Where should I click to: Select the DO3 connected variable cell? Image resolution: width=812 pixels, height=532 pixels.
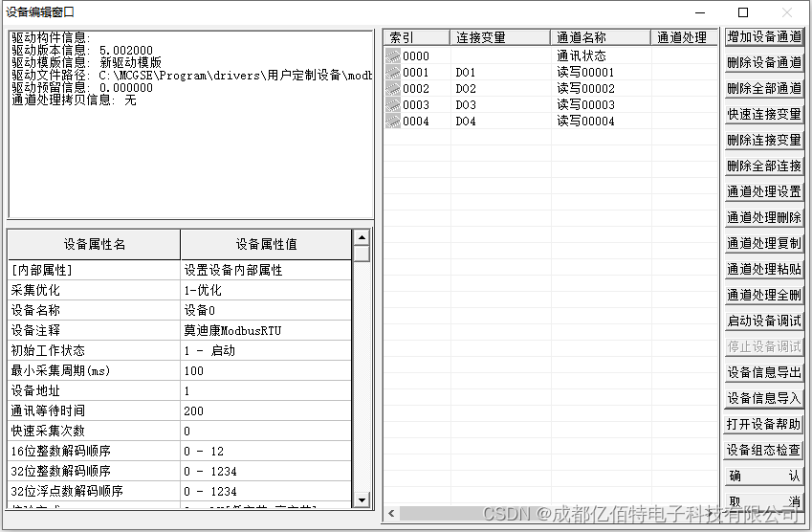click(x=500, y=105)
